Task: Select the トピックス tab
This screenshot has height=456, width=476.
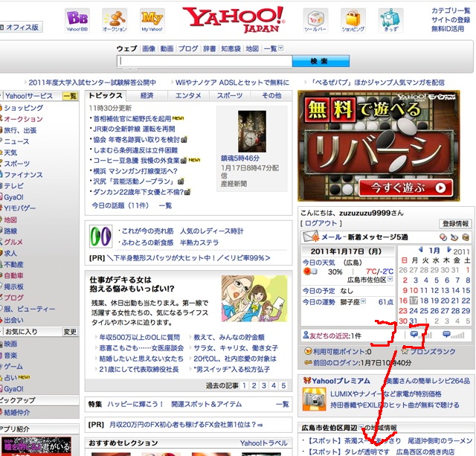Action: pos(106,95)
